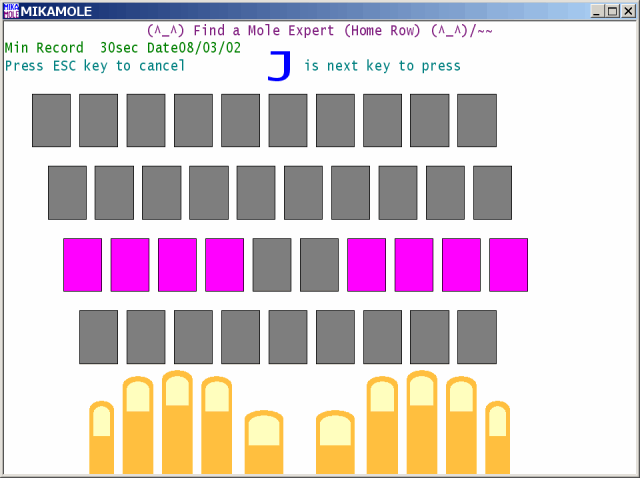Click the left hand pinky finger
The image size is (640, 478).
click(102, 438)
